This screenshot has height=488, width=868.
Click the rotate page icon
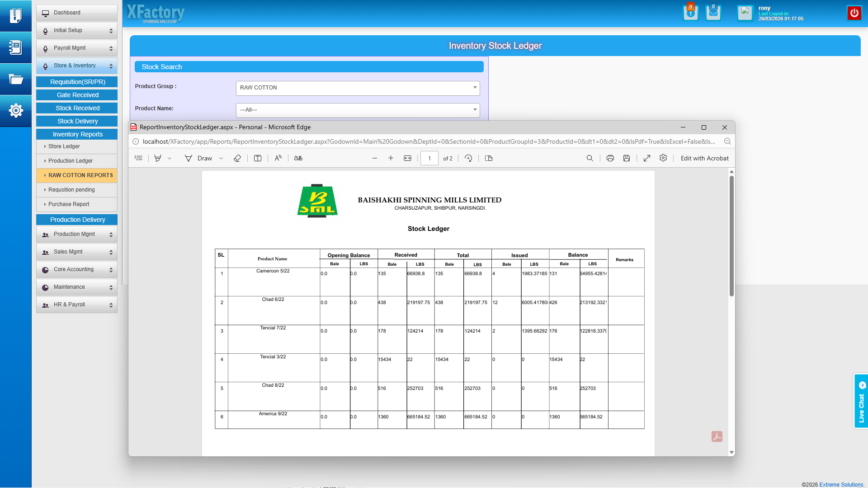468,158
